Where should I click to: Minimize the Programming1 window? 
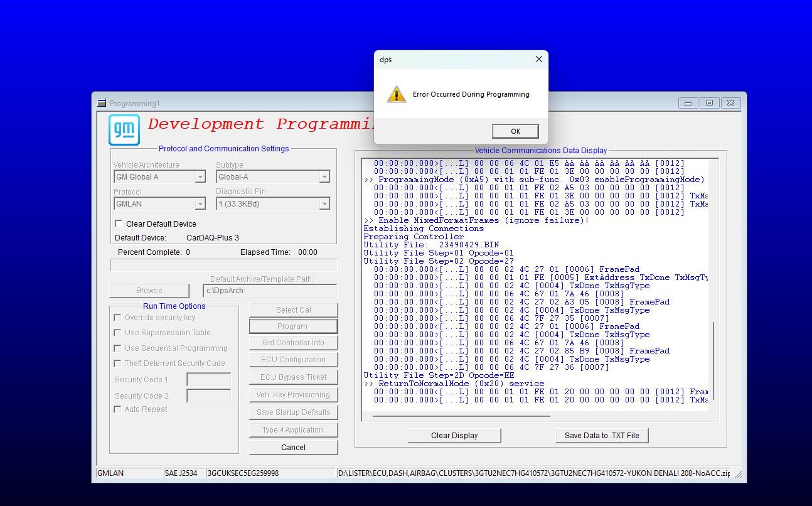[688, 103]
